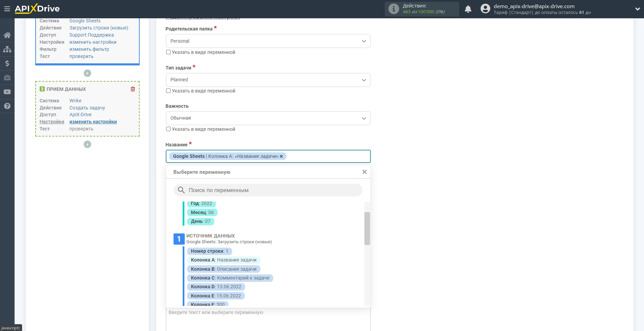Click the ИСТОЧНИК ДАННЫХ section heading

[210, 236]
